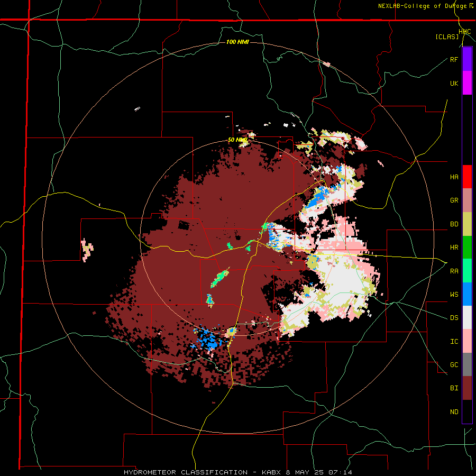Viewport: 476px width, 476px height.
Task: Click the GC legend label
Action: coord(454,365)
